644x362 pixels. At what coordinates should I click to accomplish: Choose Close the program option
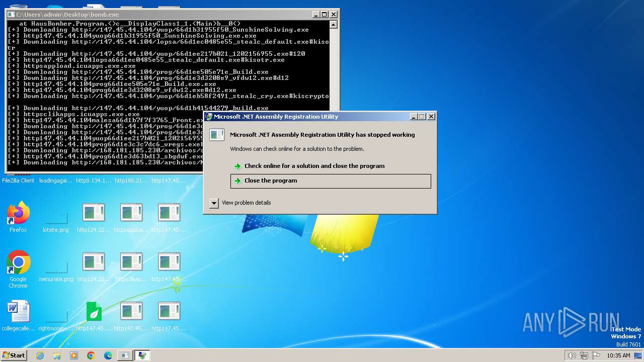[331, 181]
